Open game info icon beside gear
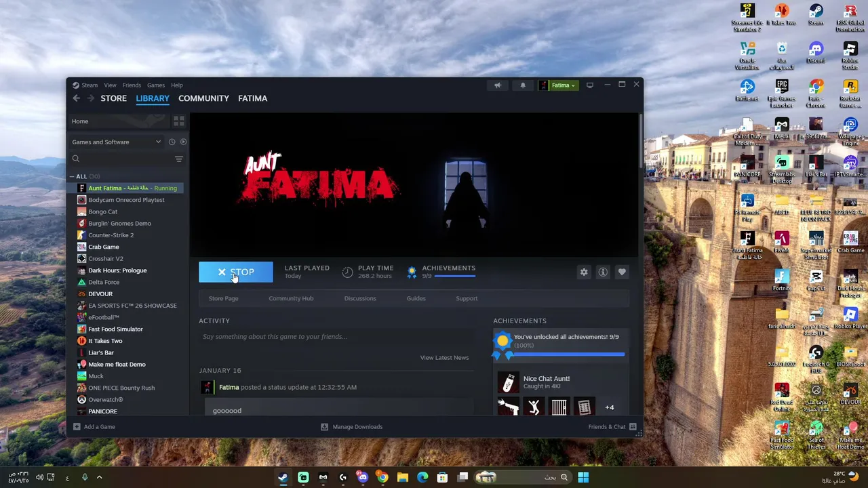The height and width of the screenshot is (488, 868). pos(603,272)
